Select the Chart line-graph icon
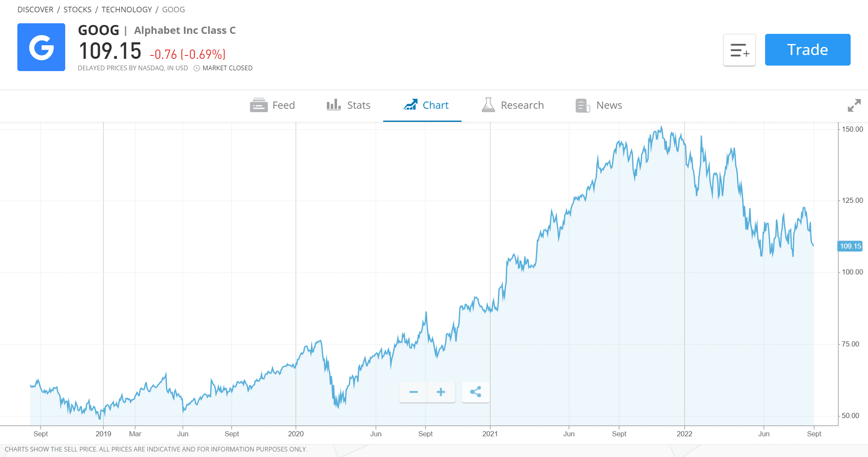The image size is (868, 457). pos(410,105)
